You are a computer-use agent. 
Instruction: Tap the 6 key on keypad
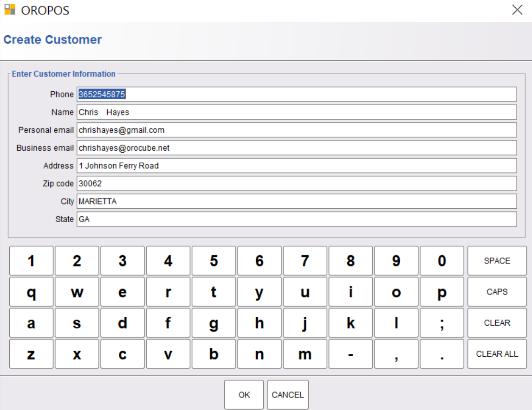pos(260,261)
